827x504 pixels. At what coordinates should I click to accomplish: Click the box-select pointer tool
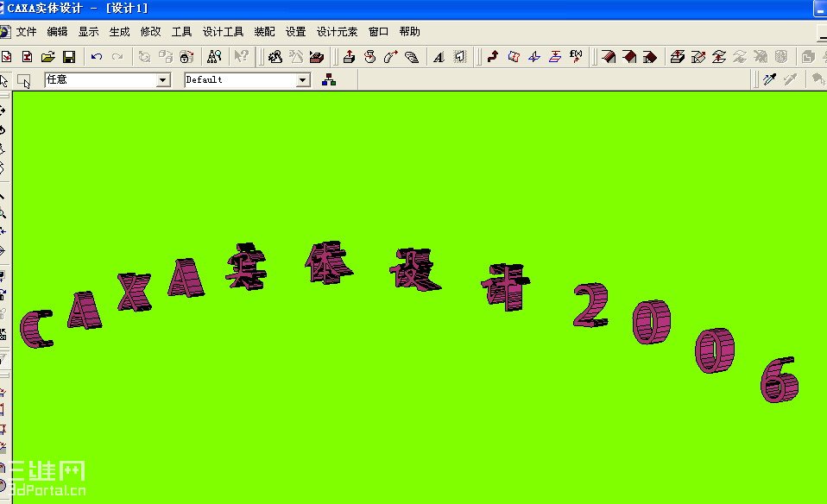[23, 80]
